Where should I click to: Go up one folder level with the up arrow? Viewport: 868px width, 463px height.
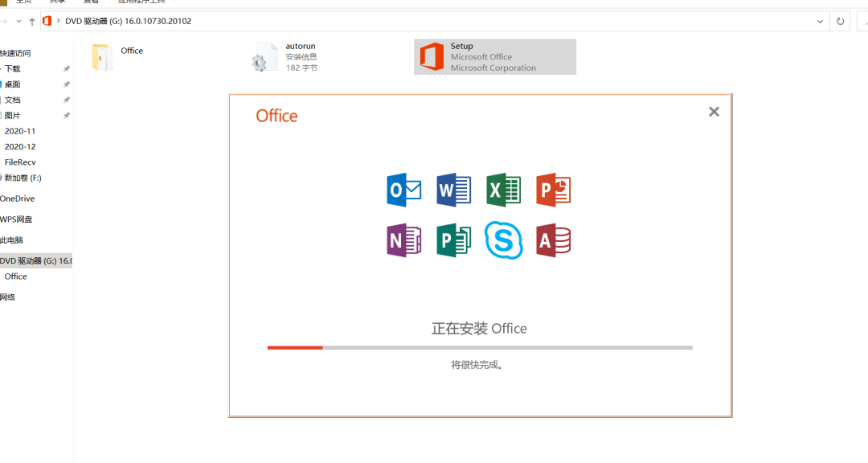(x=31, y=22)
